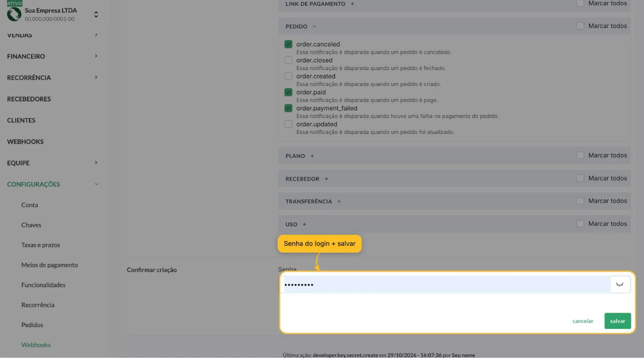Image resolution: width=644 pixels, height=358 pixels.
Task: Mark all events in the Plano section
Action: tap(580, 155)
